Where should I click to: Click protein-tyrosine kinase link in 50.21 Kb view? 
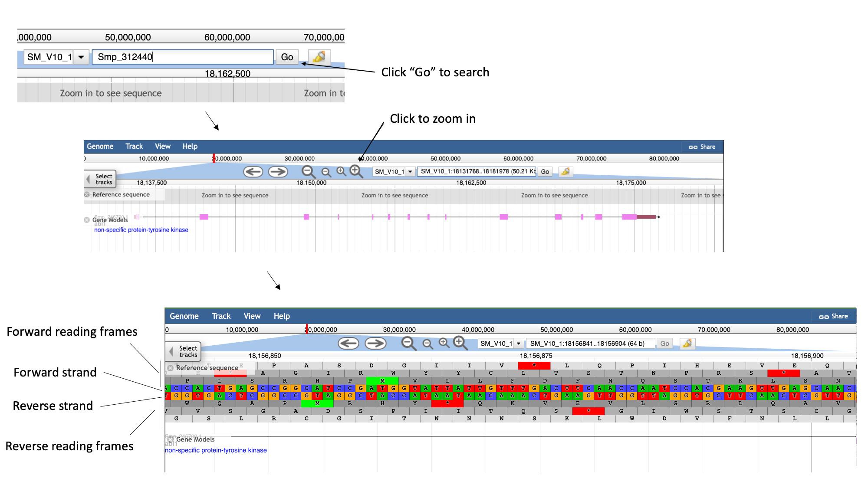click(x=141, y=230)
